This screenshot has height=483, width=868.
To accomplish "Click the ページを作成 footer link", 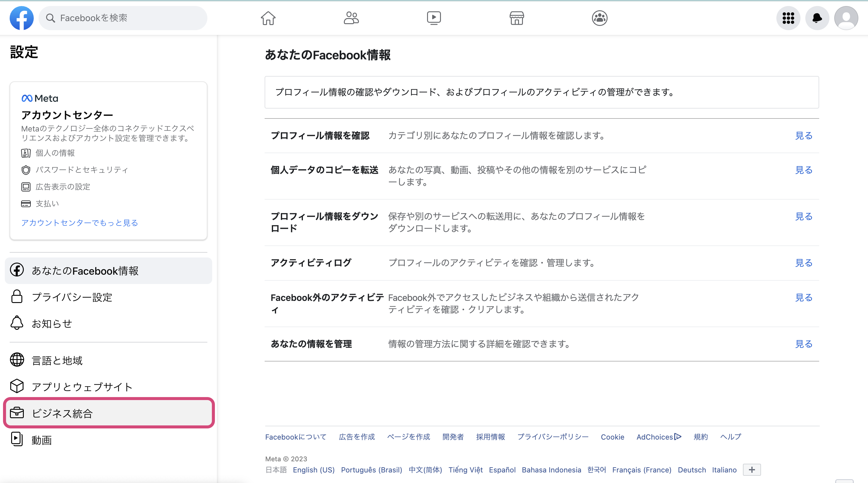I will tap(408, 437).
